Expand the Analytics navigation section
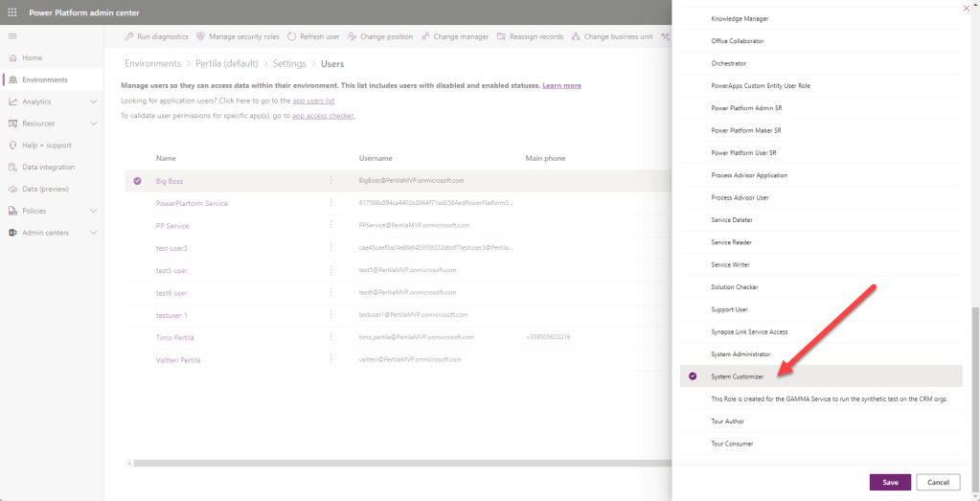980x501 pixels. [93, 102]
